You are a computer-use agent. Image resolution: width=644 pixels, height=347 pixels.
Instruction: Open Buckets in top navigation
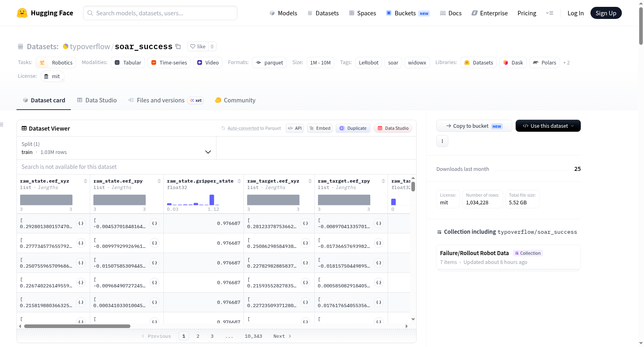(x=408, y=13)
